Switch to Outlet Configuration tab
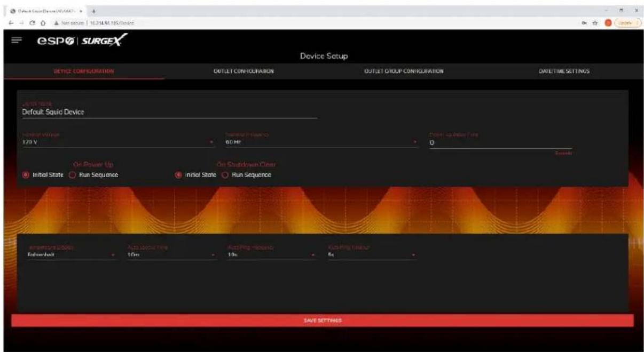644x352 pixels. (x=243, y=71)
